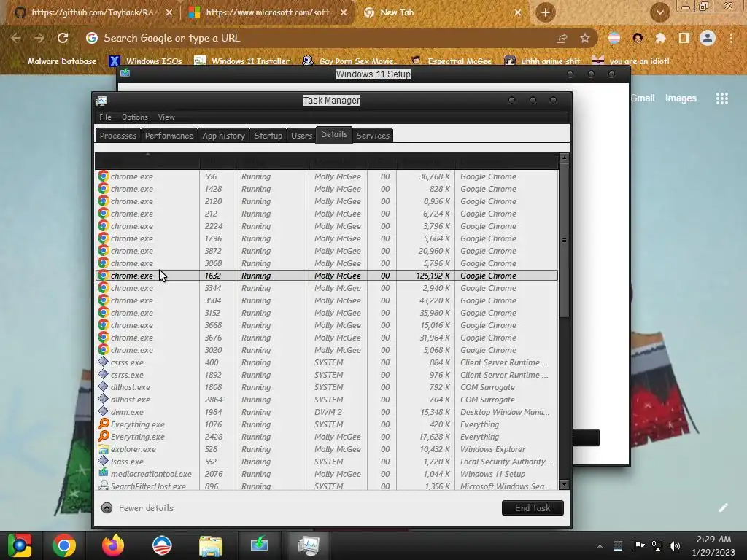Switch to the github.com Toyhack tab
This screenshot has height=560, width=747.
pyautogui.click(x=93, y=12)
